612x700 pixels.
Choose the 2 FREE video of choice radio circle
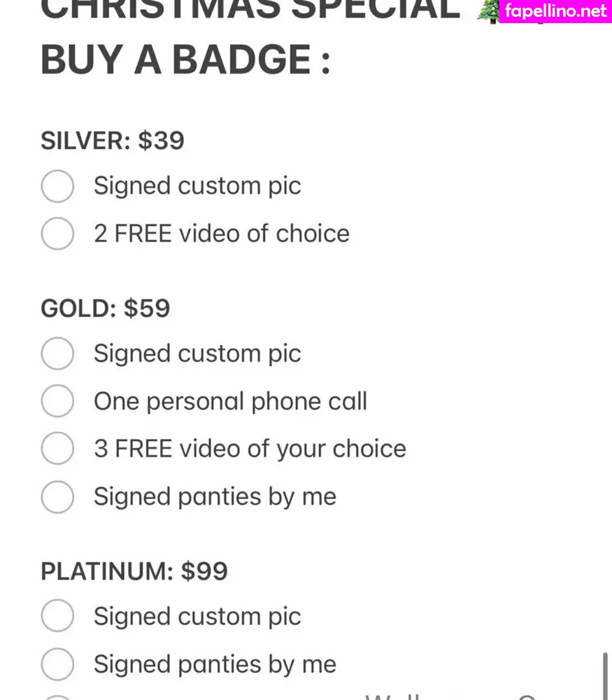(57, 234)
